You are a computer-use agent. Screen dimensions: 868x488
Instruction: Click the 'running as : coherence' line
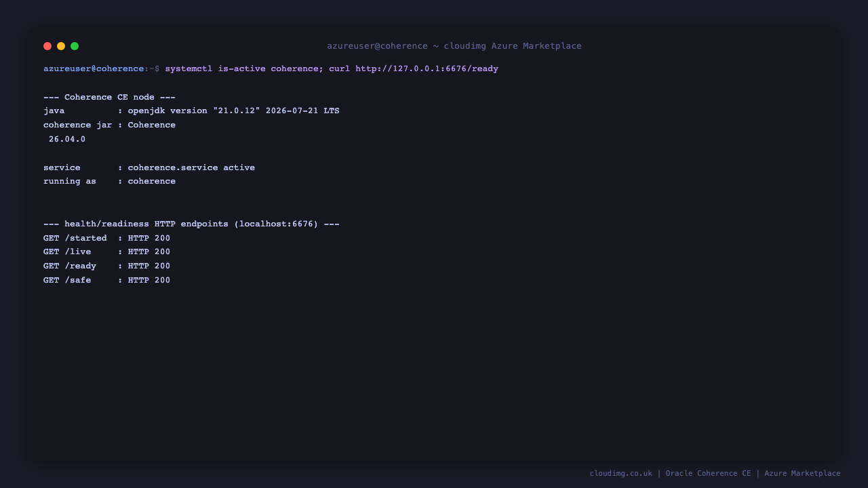point(109,182)
